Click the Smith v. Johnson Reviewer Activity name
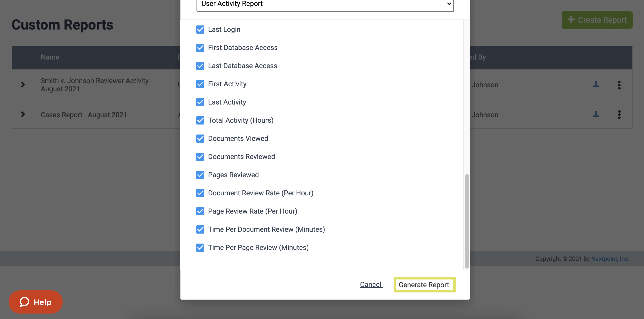Screen dimensions: 644x319 click(96, 85)
